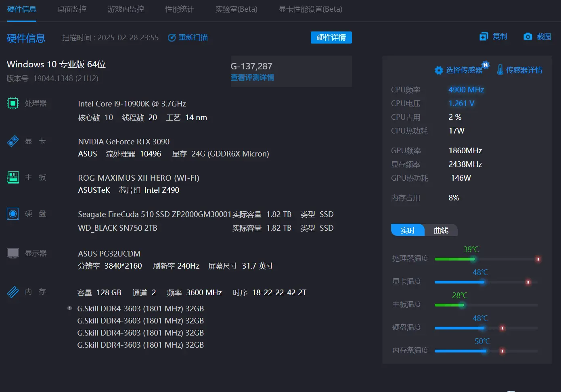The image size is (561, 392).
Task: Click the 版本号 19044.1348 (21H2) text
Action: coord(52,78)
